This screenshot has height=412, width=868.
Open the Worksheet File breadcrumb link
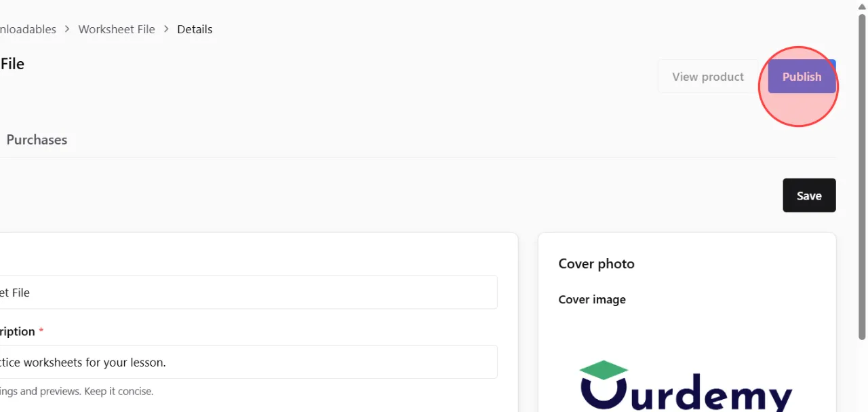(x=117, y=29)
